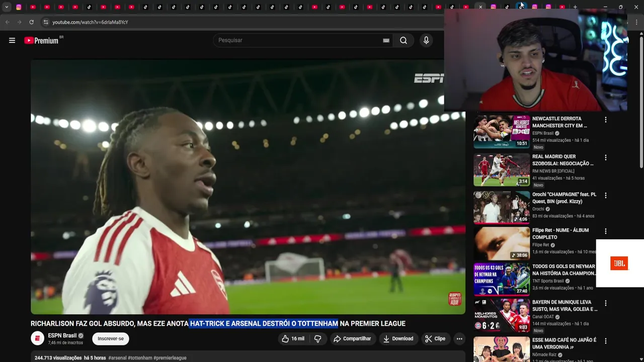Click the 7,46 mi de inscritos text
The height and width of the screenshot is (362, 644).
tap(65, 343)
